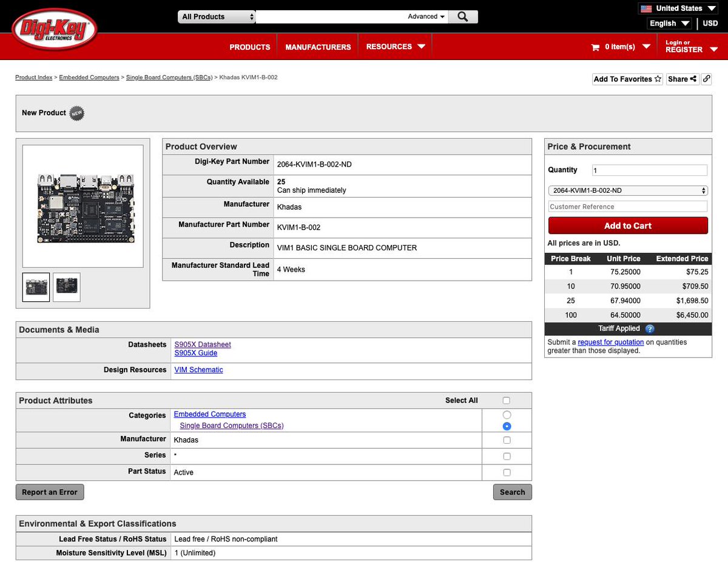
Task: Check the Series attribute checkbox
Action: (507, 456)
